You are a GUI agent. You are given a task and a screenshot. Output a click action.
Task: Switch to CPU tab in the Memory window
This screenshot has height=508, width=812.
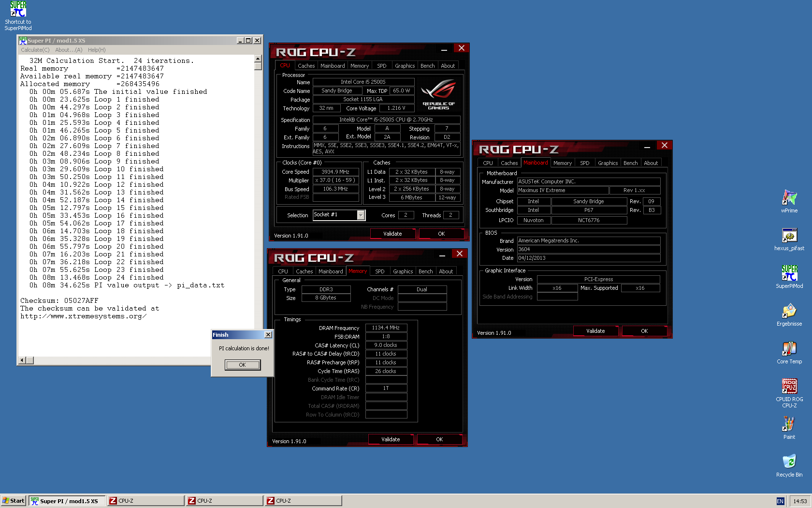click(x=283, y=271)
